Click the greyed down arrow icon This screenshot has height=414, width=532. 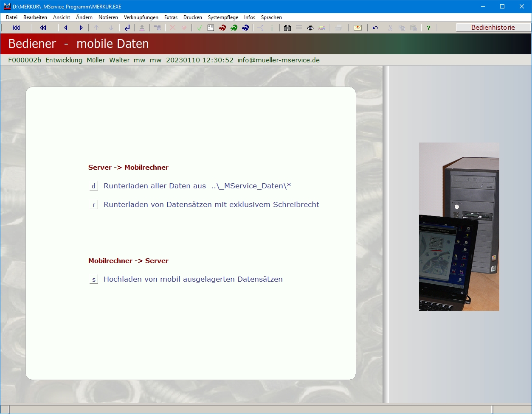point(111,28)
